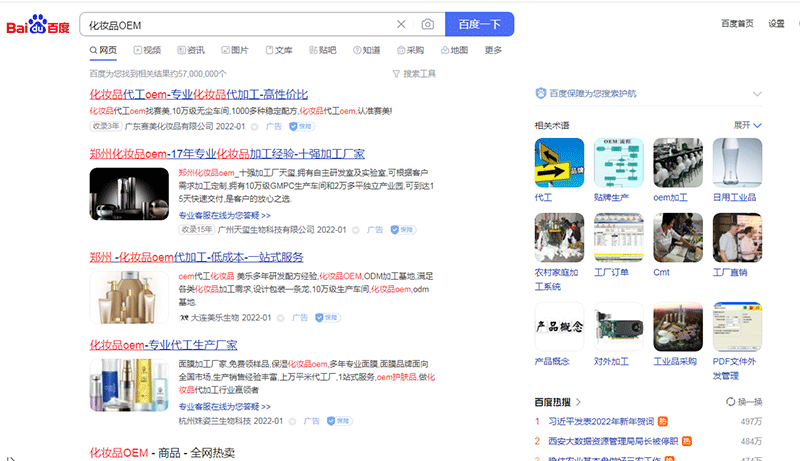Click the shield icon beside 百度保障为您搜索护航
This screenshot has height=461, width=800.
pyautogui.click(x=541, y=94)
